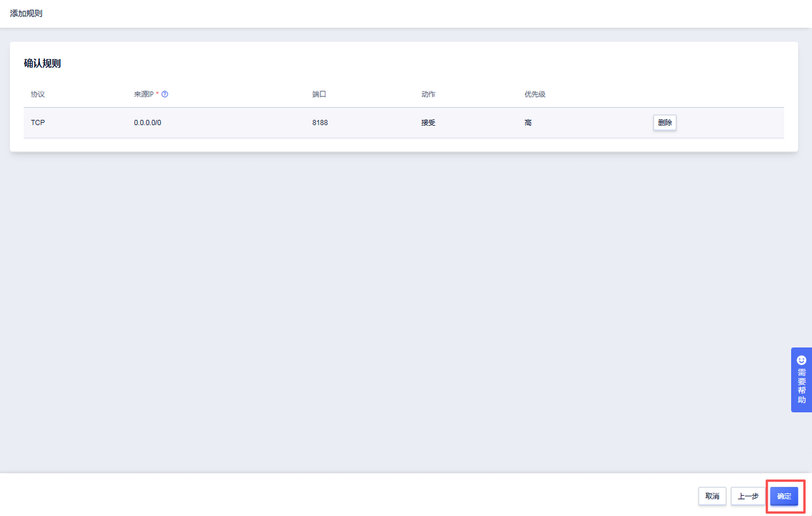Click the 高 priority value
Image resolution: width=812 pixels, height=516 pixels.
click(528, 122)
